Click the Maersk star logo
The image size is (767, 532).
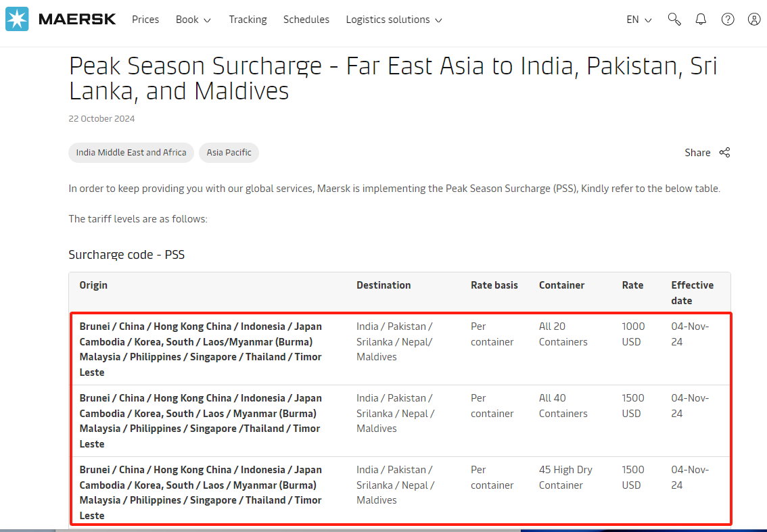[17, 20]
